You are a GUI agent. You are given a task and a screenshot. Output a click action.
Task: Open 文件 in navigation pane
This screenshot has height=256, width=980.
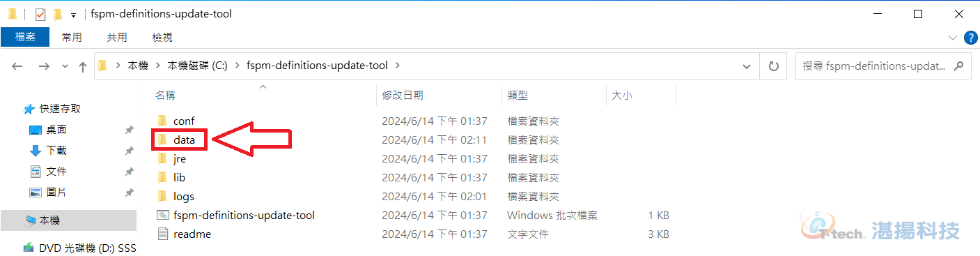[x=56, y=171]
